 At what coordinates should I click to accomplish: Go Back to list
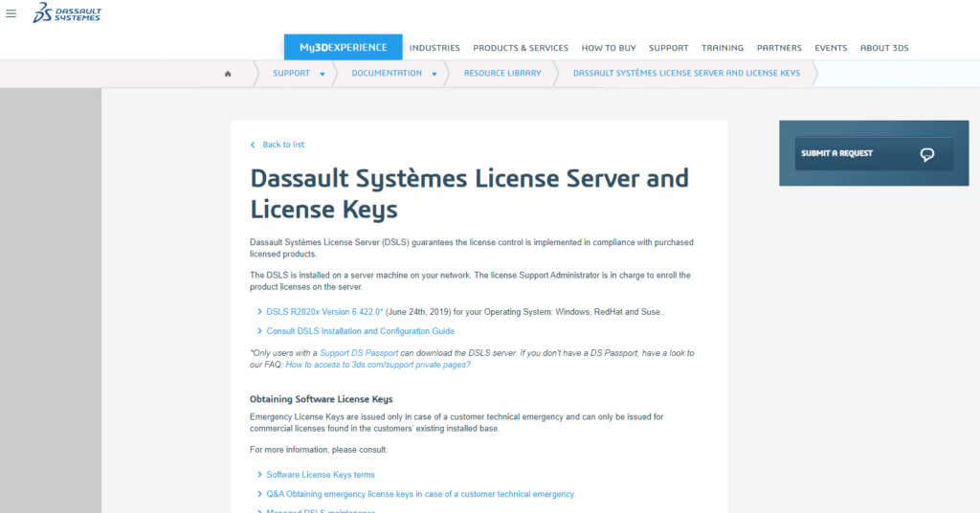click(283, 145)
